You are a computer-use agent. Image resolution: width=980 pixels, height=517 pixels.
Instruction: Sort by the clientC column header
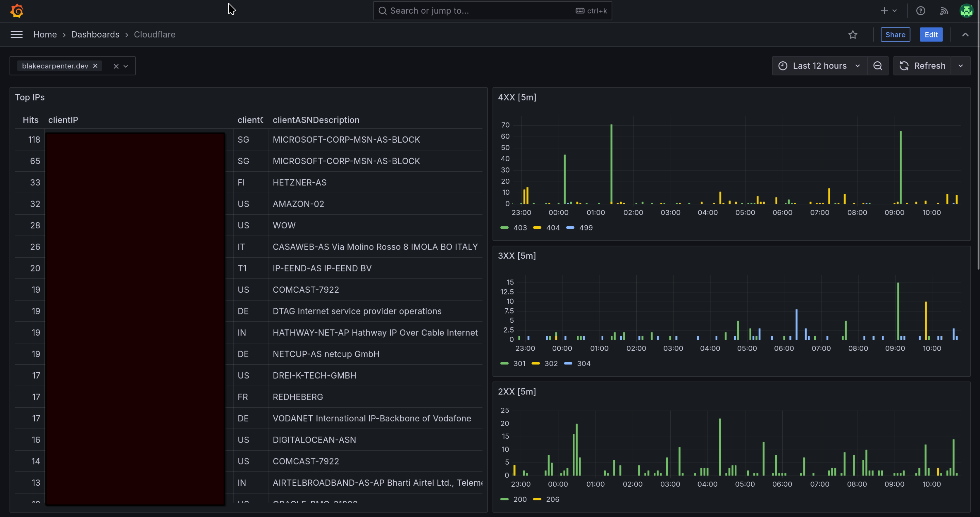point(250,120)
